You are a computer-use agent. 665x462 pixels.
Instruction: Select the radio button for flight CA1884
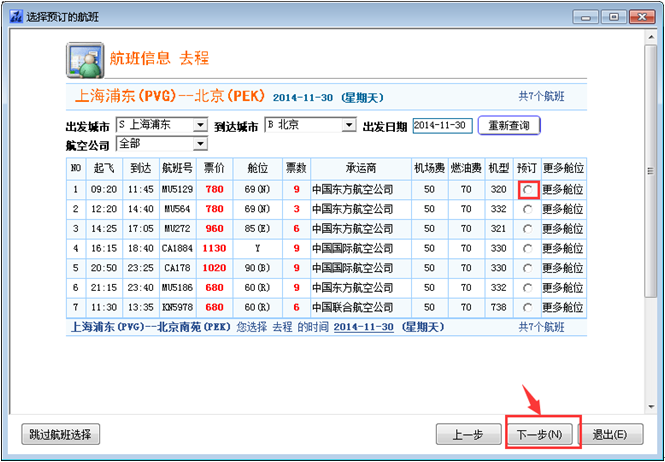(x=528, y=249)
